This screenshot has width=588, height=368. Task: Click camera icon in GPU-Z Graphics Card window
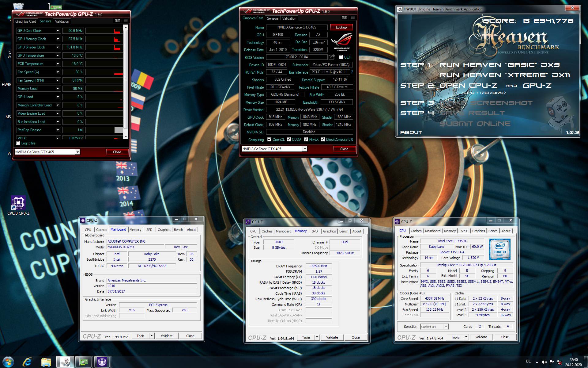click(345, 18)
